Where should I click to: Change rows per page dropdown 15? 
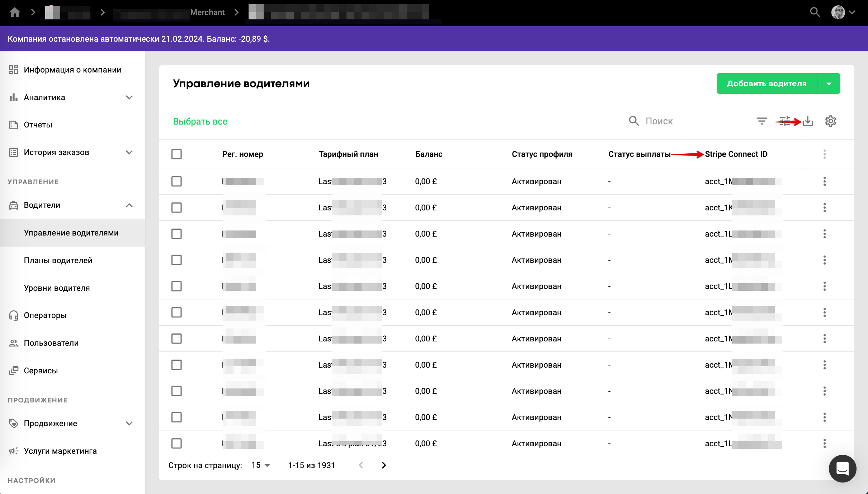pos(261,465)
